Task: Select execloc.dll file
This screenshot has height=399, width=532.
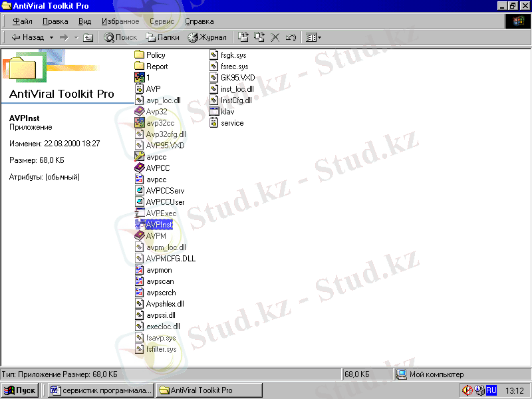Action: click(158, 327)
